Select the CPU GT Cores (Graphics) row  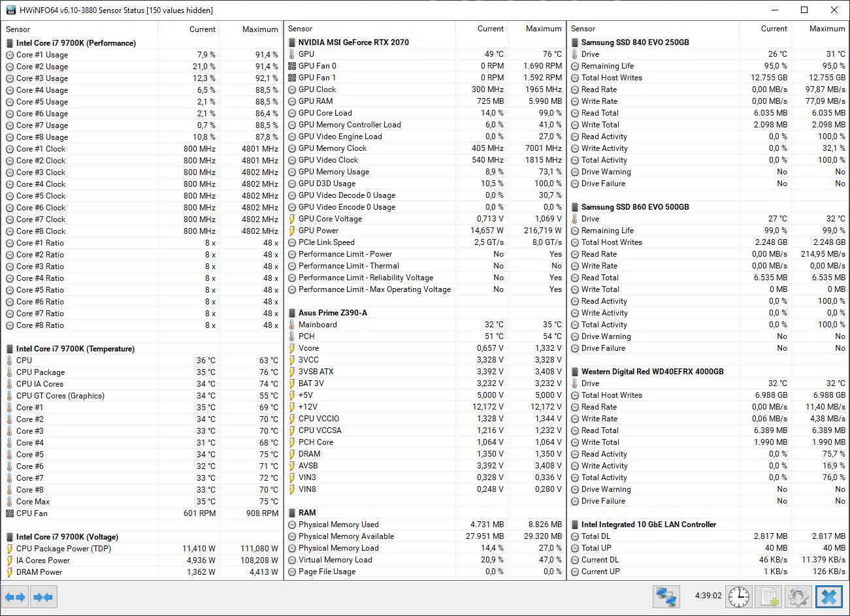pyautogui.click(x=142, y=396)
